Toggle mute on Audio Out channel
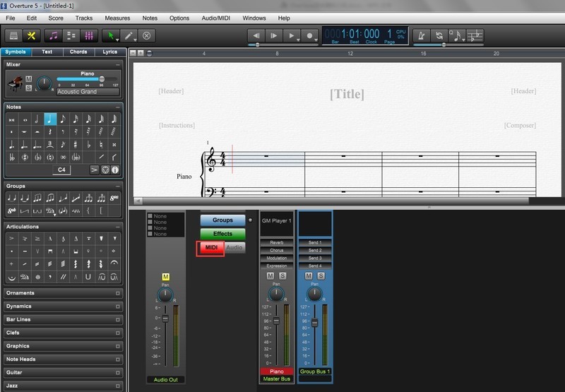Image resolution: width=565 pixels, height=392 pixels. [165, 276]
